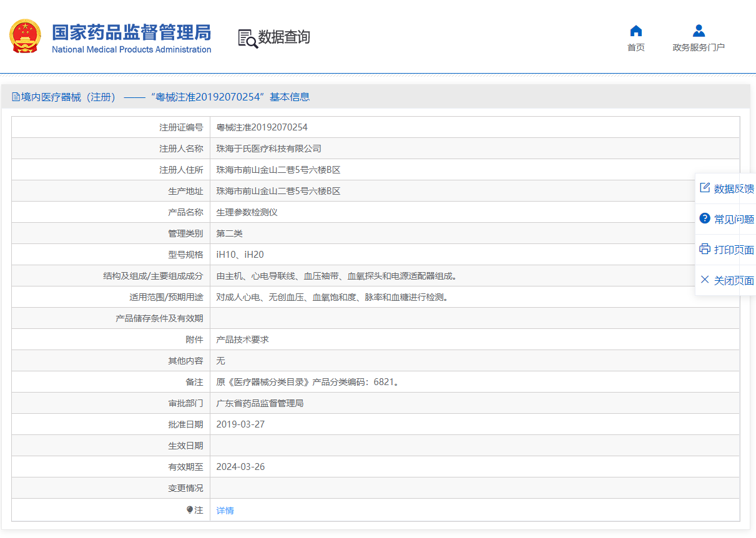Click the document icon in section header

pos(16,97)
